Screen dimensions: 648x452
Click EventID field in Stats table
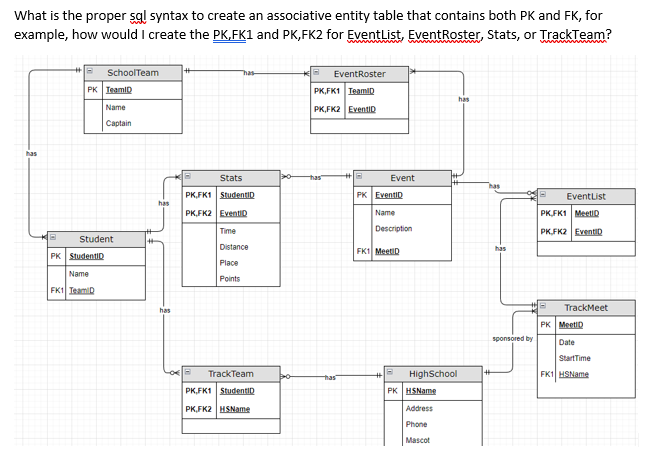pos(233,214)
